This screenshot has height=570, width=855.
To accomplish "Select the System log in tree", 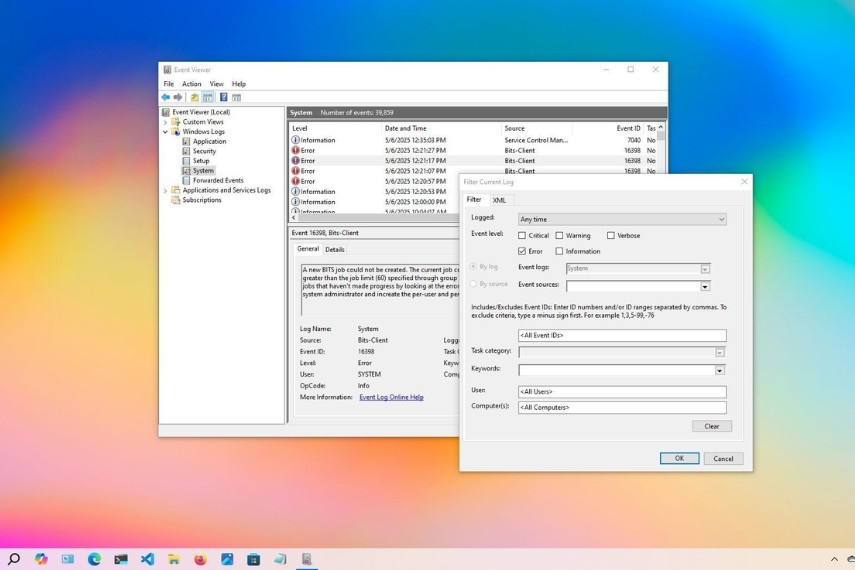I will tap(203, 171).
